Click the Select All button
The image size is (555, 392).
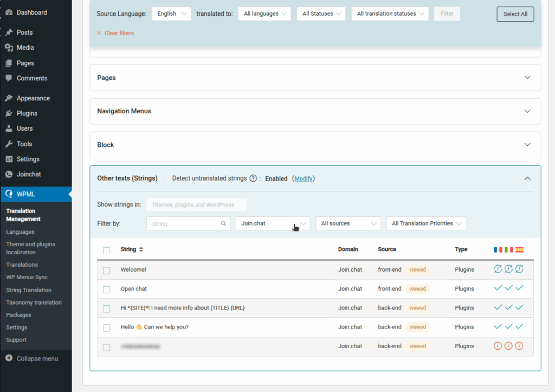pyautogui.click(x=515, y=14)
